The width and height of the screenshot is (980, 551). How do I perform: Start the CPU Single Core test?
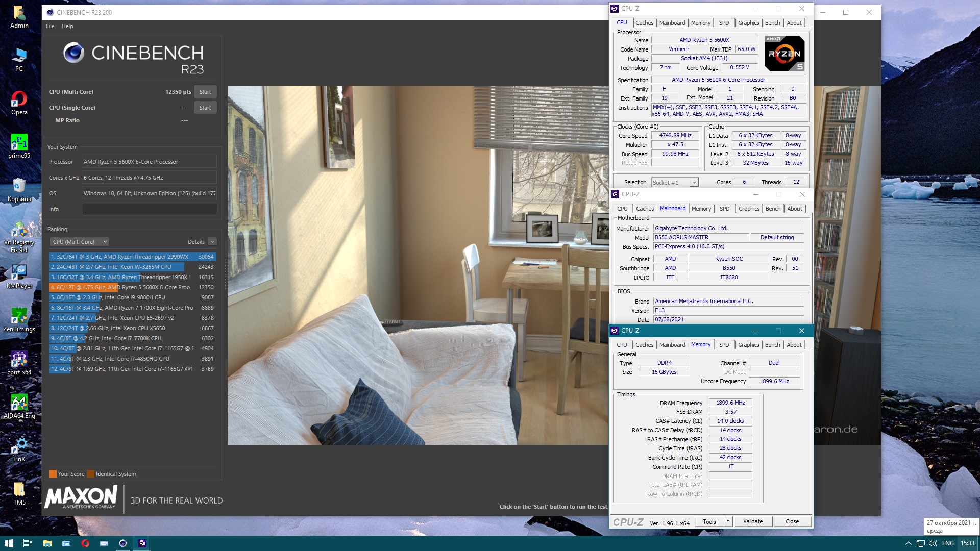tap(205, 108)
